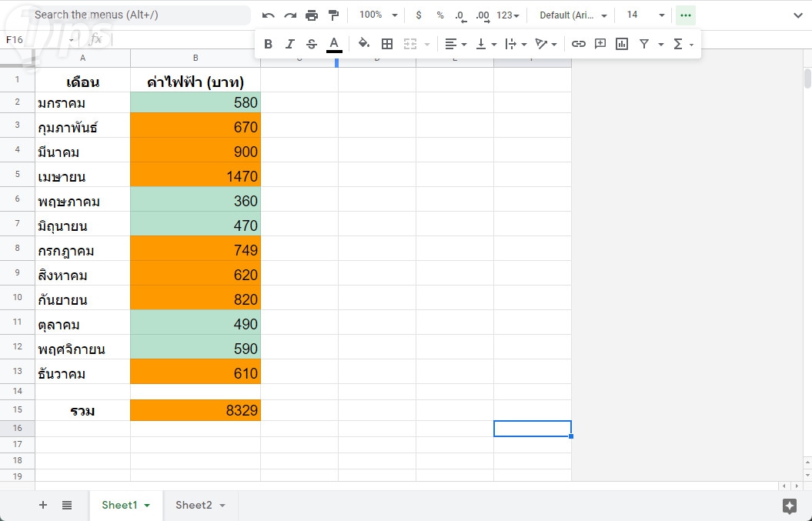Open the Fill color bucket
This screenshot has height=521, width=812.
[364, 44]
